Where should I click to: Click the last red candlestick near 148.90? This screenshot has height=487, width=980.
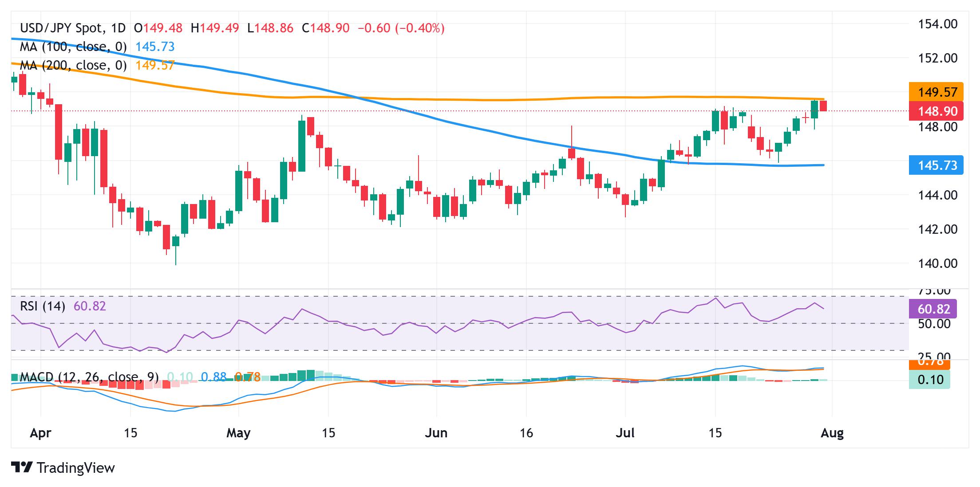(823, 106)
